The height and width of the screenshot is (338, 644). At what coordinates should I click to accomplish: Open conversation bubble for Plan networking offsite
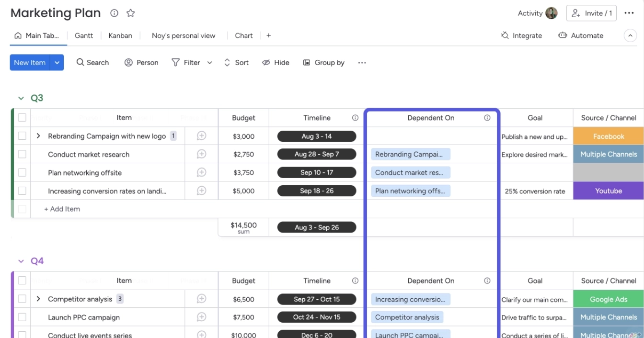pos(202,172)
